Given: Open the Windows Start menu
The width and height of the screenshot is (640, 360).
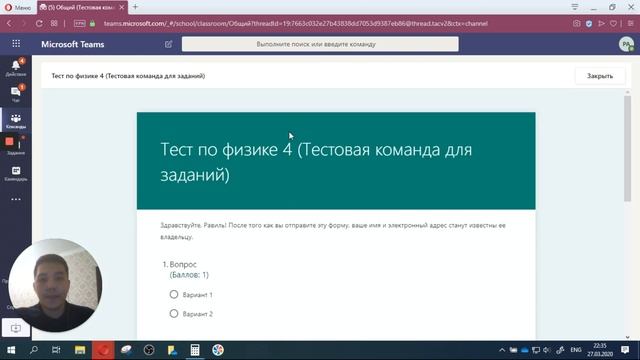Looking at the screenshot, I should (11, 350).
